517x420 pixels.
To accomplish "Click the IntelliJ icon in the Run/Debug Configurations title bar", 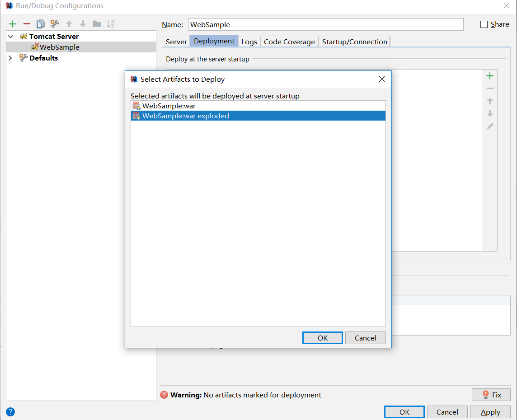I will (9, 5).
